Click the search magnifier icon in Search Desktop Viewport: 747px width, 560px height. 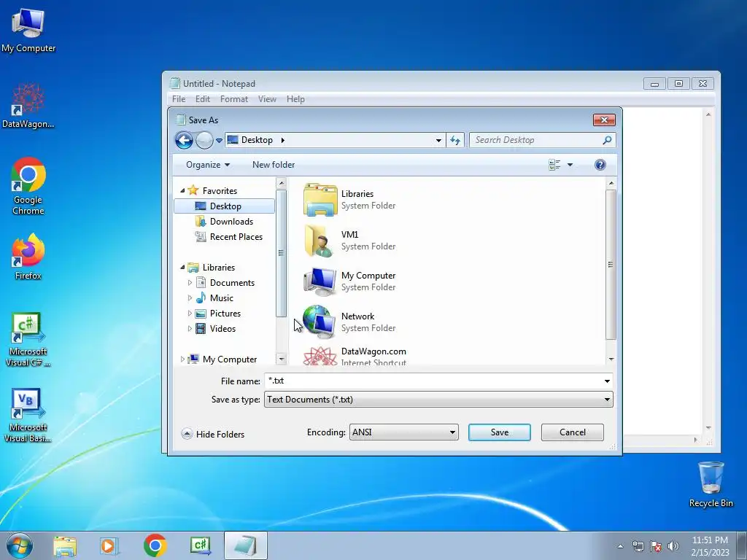click(607, 140)
